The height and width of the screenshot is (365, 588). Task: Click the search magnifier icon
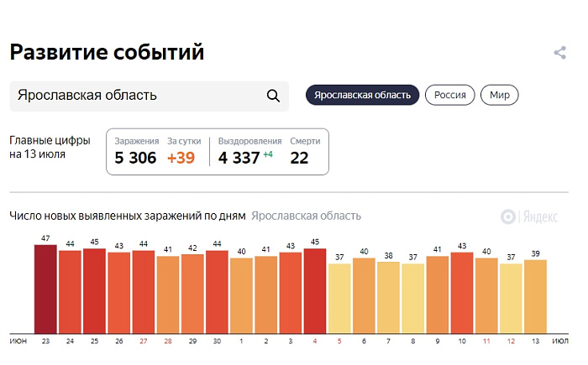(273, 96)
